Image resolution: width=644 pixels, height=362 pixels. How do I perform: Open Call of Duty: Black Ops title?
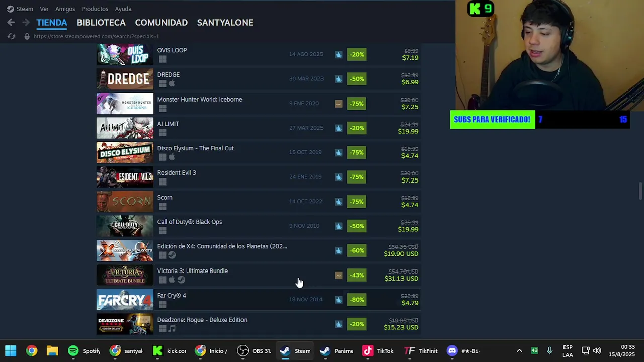pos(189,222)
